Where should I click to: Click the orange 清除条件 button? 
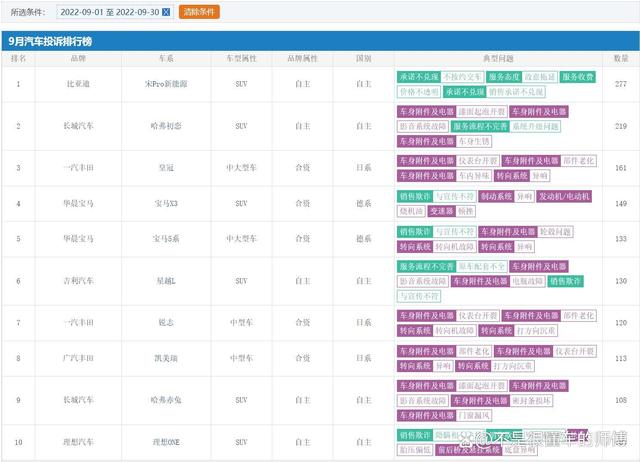[199, 12]
